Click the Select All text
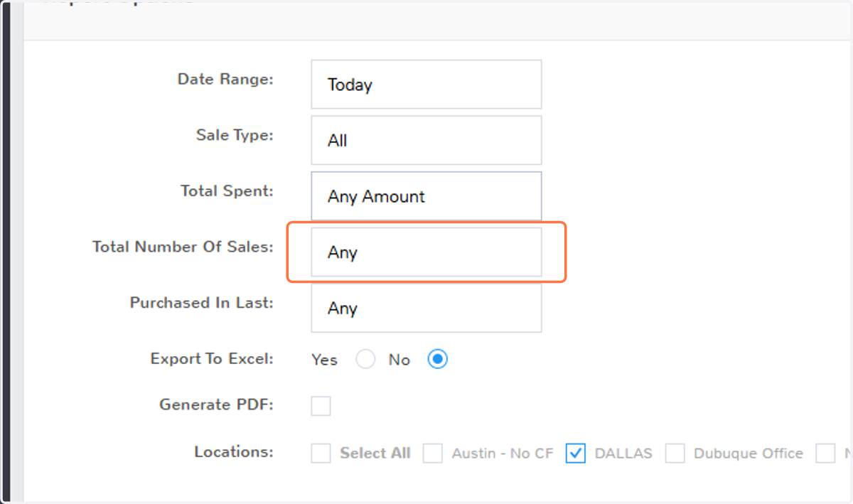The height and width of the screenshot is (504, 853). (375, 453)
